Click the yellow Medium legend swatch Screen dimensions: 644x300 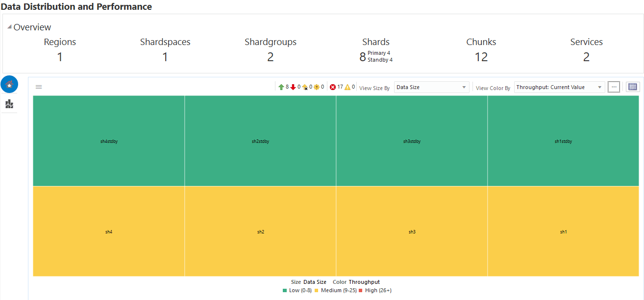tap(317, 291)
